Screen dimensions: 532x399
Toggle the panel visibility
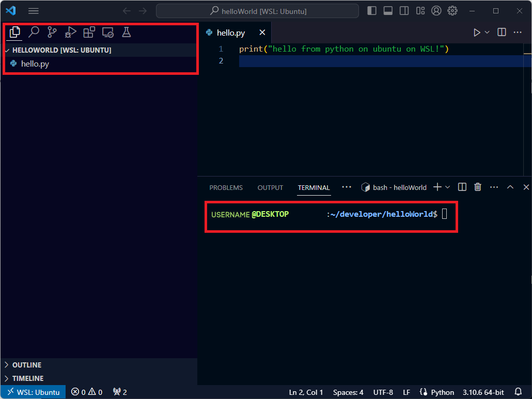pos(387,10)
